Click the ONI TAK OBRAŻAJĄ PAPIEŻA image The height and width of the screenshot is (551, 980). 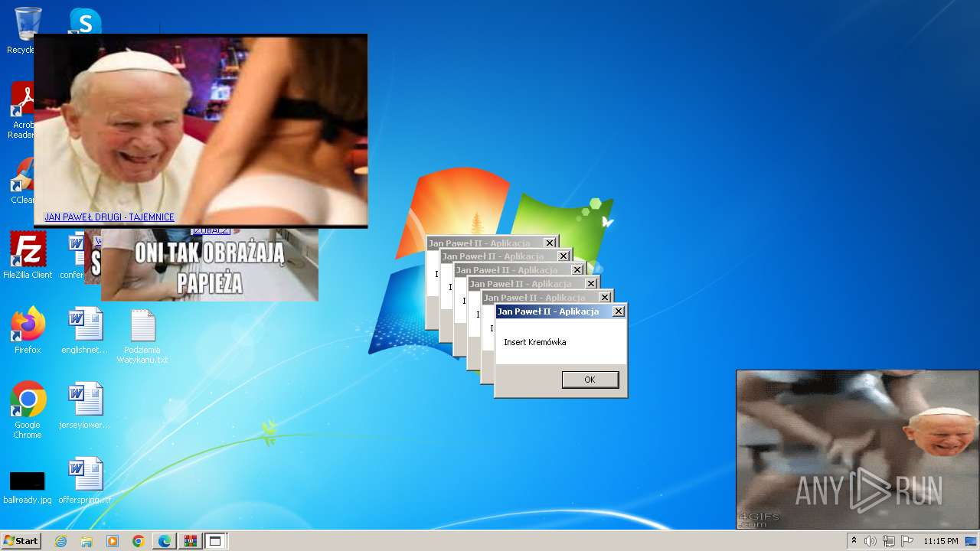pyautogui.click(x=210, y=265)
